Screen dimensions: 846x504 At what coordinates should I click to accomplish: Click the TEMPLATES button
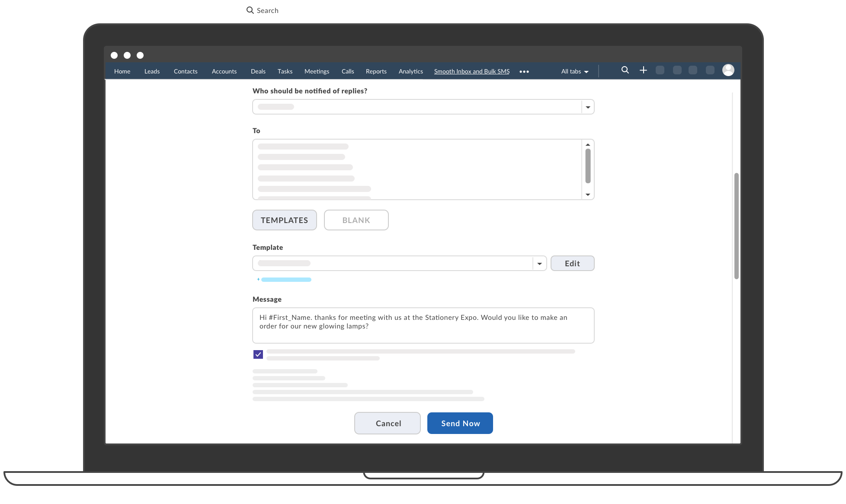click(285, 220)
